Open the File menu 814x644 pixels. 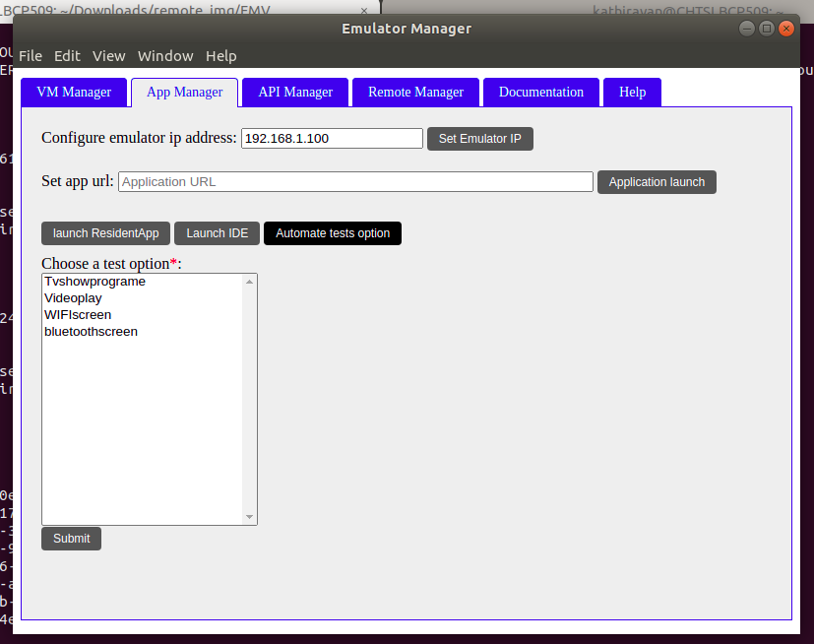[31, 56]
